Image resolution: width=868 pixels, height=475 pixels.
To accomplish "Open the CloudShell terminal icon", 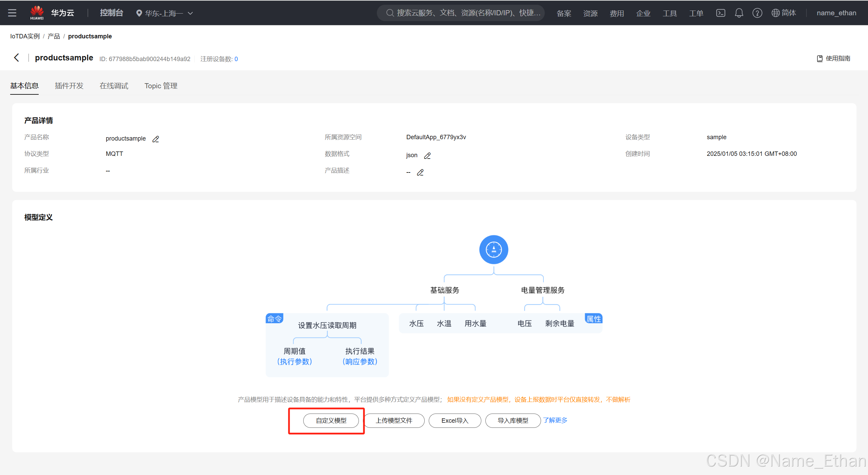I will [x=720, y=13].
